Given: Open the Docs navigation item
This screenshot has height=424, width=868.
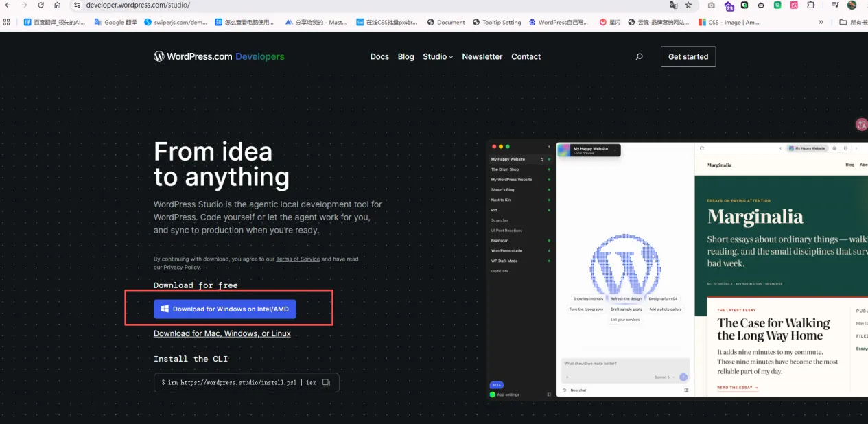Looking at the screenshot, I should 379,56.
